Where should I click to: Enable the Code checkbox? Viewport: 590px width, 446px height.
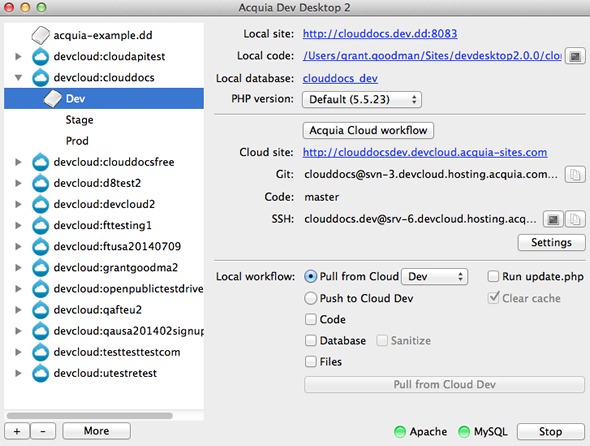(x=310, y=320)
